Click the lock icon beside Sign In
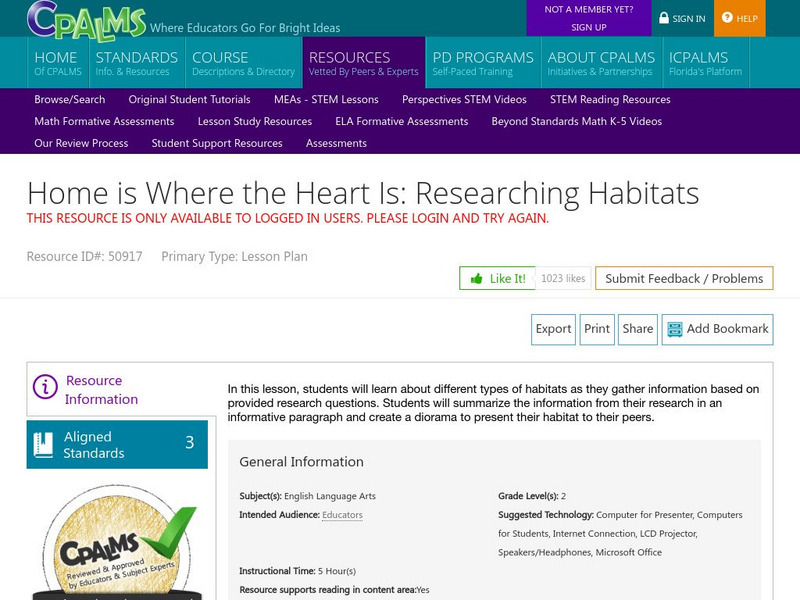 tap(664, 18)
